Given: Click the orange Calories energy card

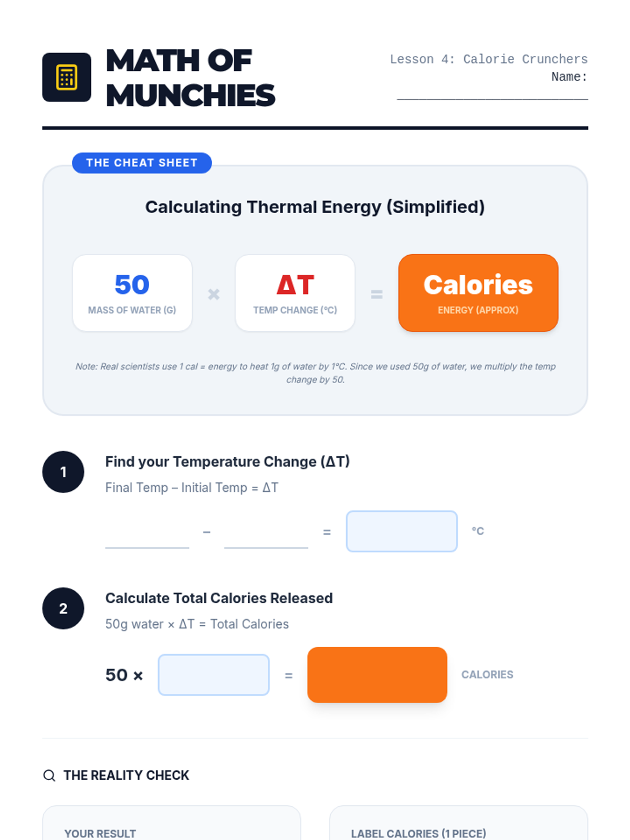Looking at the screenshot, I should pos(478,293).
